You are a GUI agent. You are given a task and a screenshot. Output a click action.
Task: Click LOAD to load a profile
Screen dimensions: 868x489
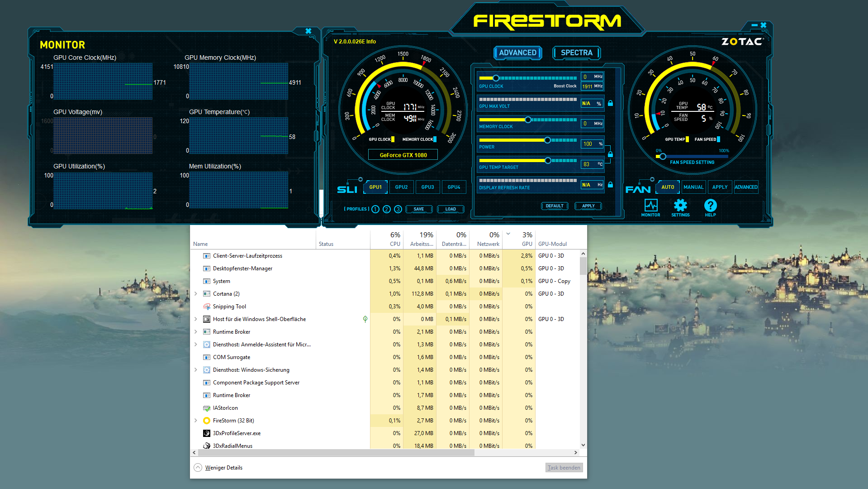451,209
